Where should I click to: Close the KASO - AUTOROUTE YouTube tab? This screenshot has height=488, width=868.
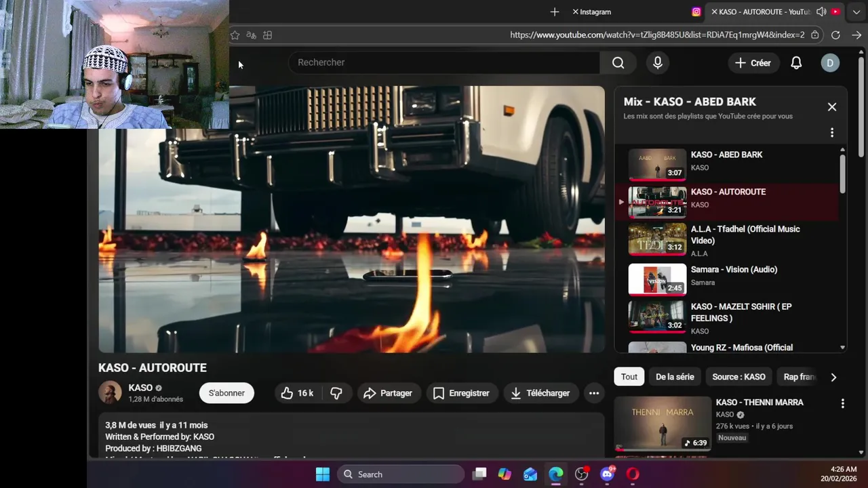(x=714, y=12)
